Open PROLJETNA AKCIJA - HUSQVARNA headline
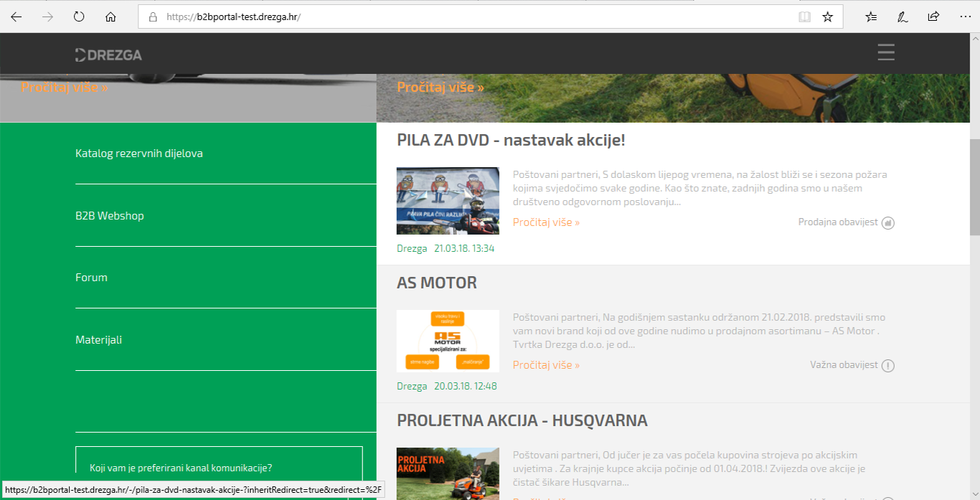The width and height of the screenshot is (980, 500). (522, 420)
